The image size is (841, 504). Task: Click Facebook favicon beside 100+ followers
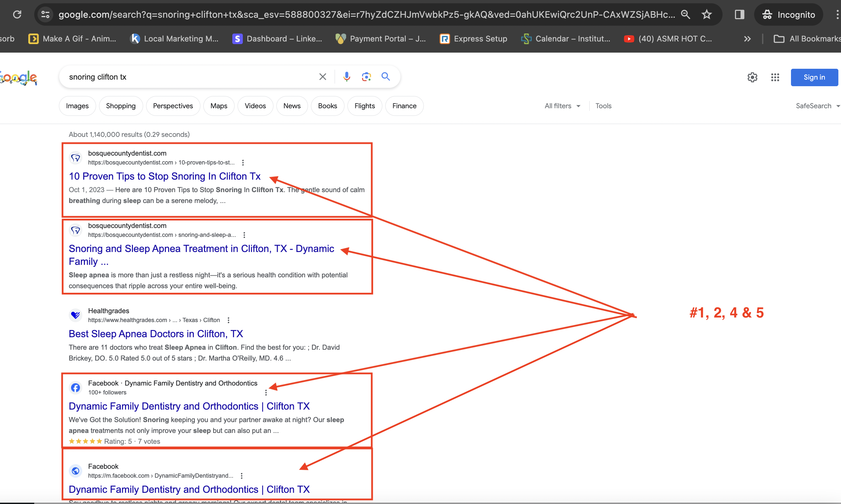pyautogui.click(x=75, y=388)
